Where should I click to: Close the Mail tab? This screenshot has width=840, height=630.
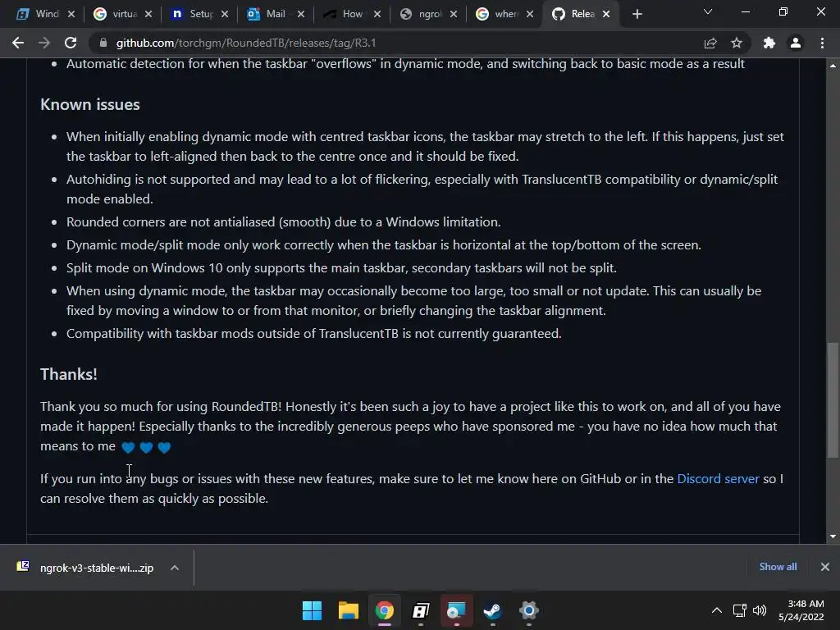[301, 14]
